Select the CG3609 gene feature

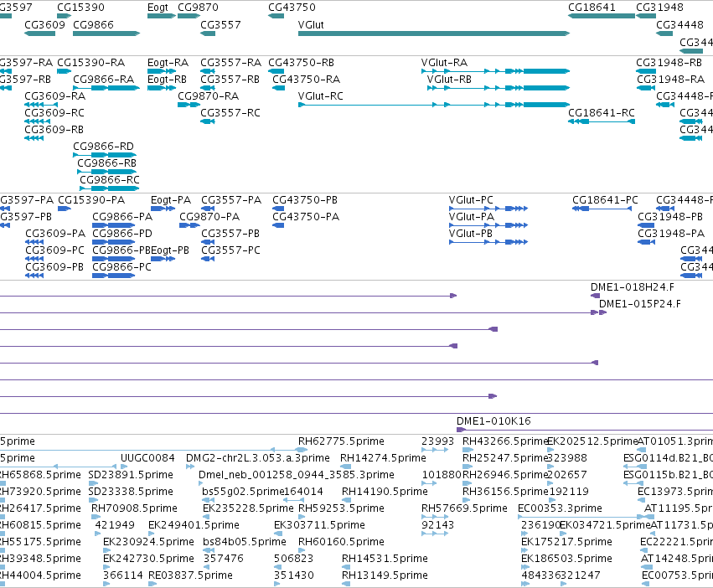pos(40,34)
